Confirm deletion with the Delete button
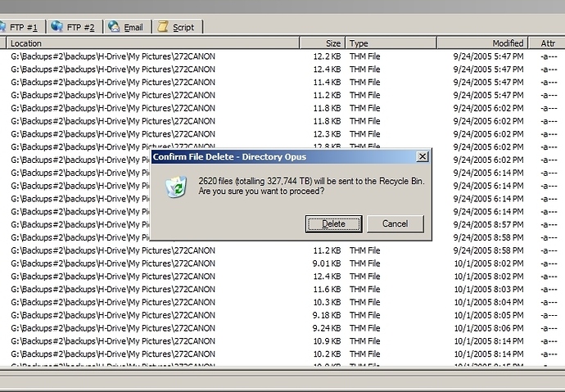 coord(333,223)
